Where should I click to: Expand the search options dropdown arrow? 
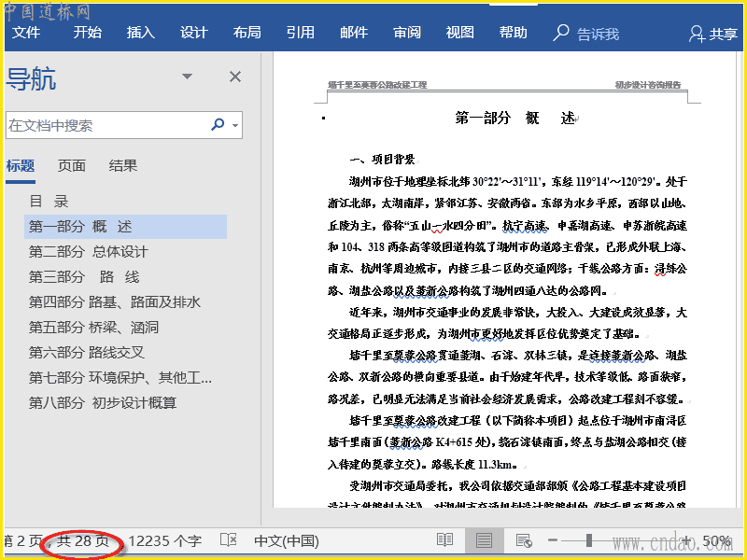coord(235,126)
